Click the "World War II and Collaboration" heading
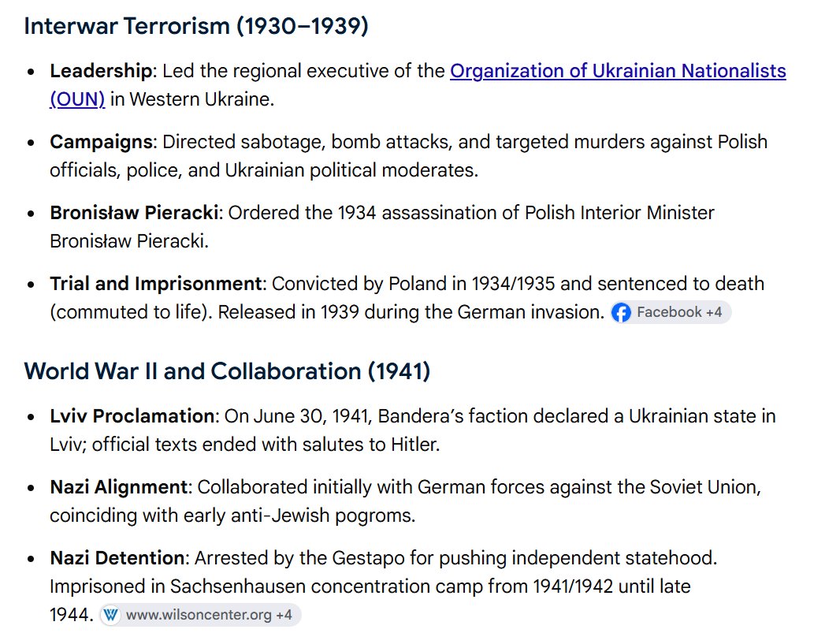825x644 pixels. coord(227,371)
